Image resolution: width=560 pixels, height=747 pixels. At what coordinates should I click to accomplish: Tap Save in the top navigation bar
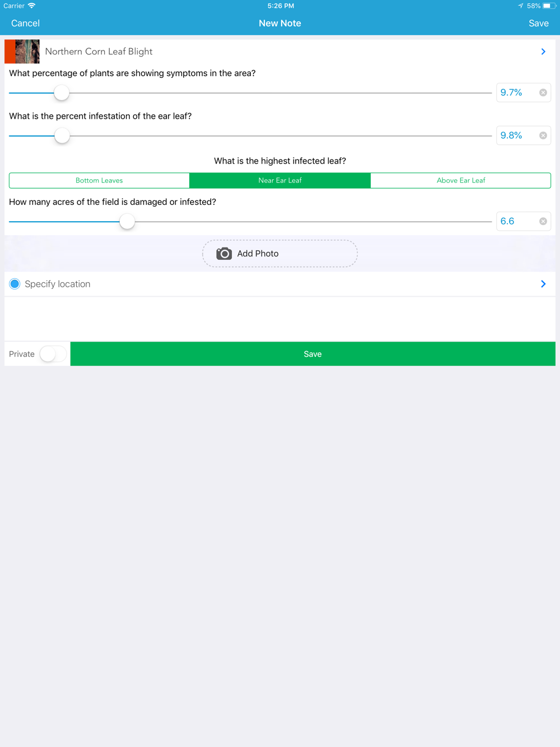(538, 23)
